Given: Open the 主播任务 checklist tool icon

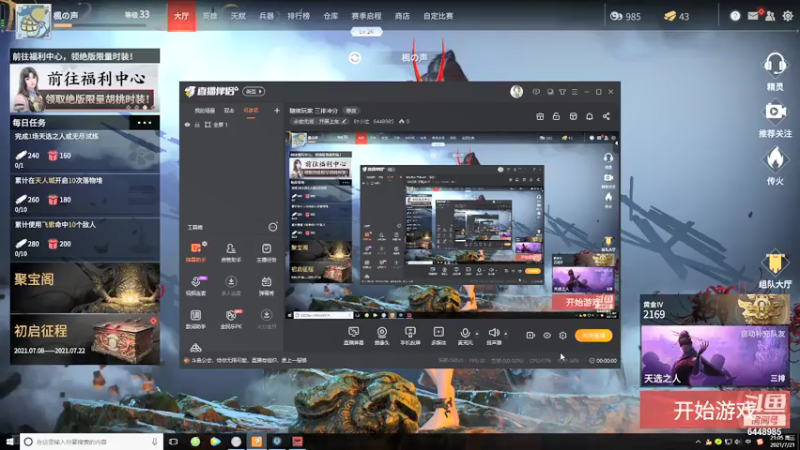Looking at the screenshot, I should pyautogui.click(x=266, y=252).
